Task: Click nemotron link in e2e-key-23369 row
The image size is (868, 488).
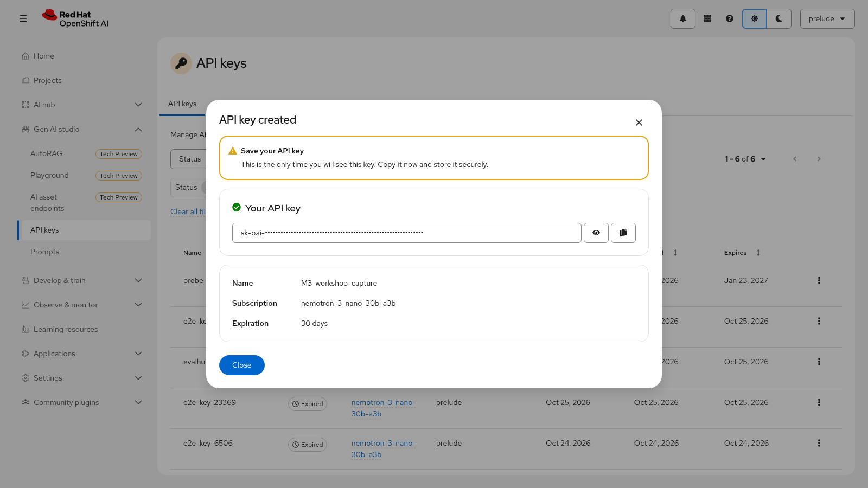Action: point(384,408)
